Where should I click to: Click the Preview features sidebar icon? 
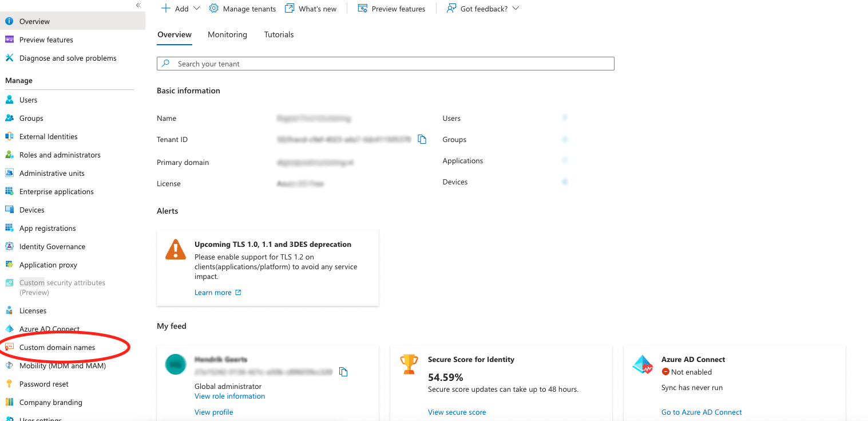click(9, 40)
